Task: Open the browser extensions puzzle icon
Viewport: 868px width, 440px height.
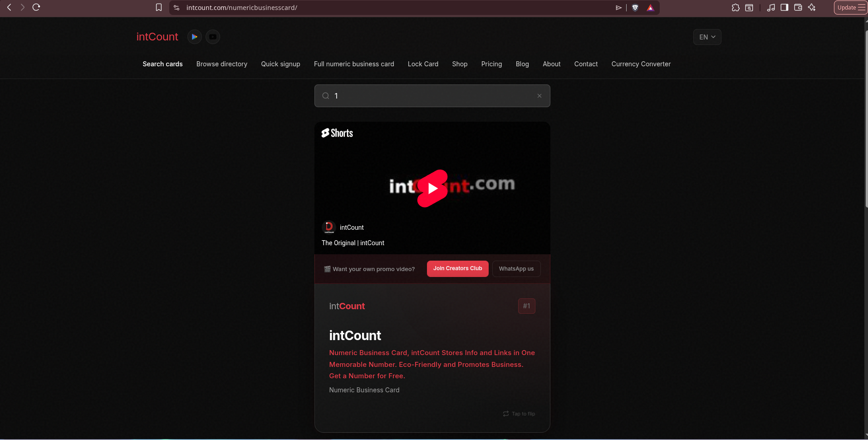Action: pos(736,8)
